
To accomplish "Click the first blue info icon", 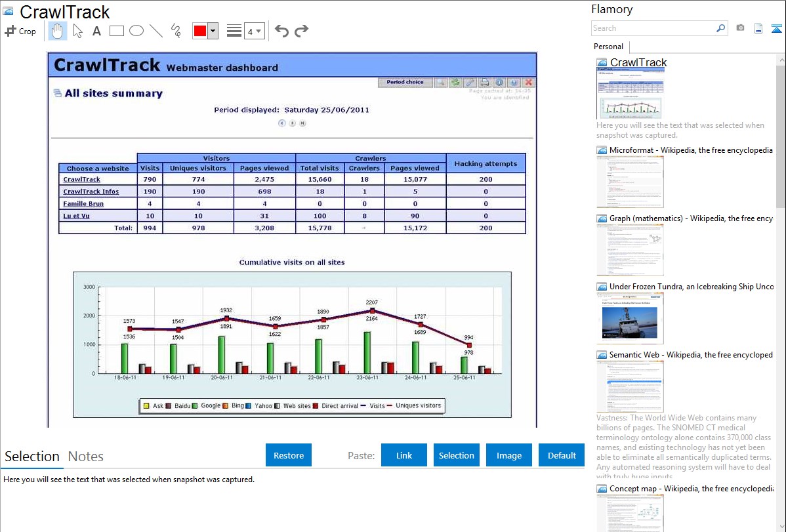I will pyautogui.click(x=499, y=82).
